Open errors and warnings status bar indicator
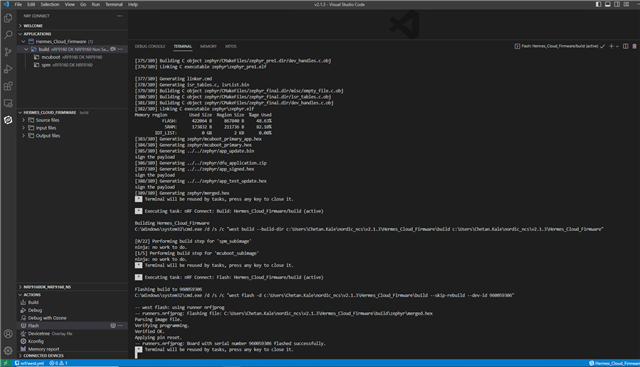Image resolution: width=640 pixels, height=367 pixels. tap(58, 363)
